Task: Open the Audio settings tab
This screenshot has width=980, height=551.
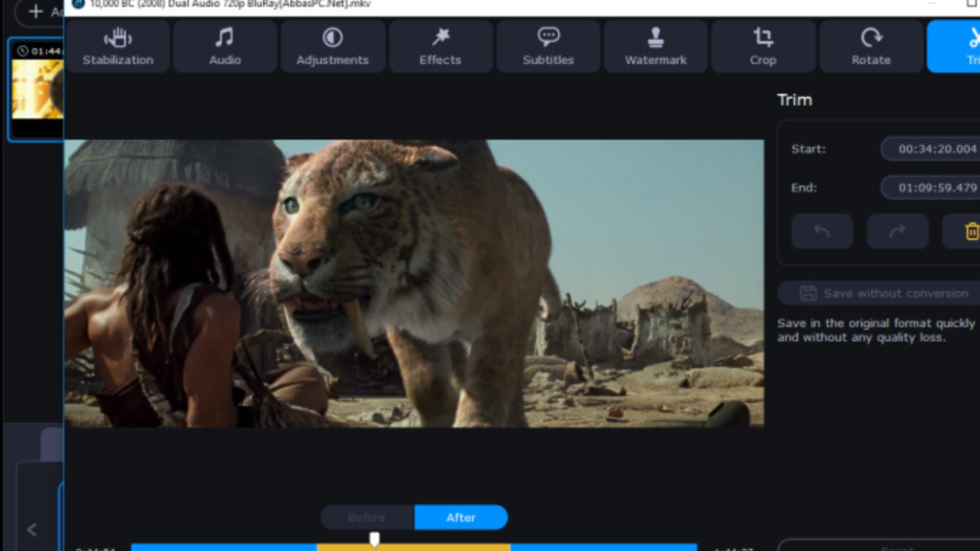Action: (224, 47)
